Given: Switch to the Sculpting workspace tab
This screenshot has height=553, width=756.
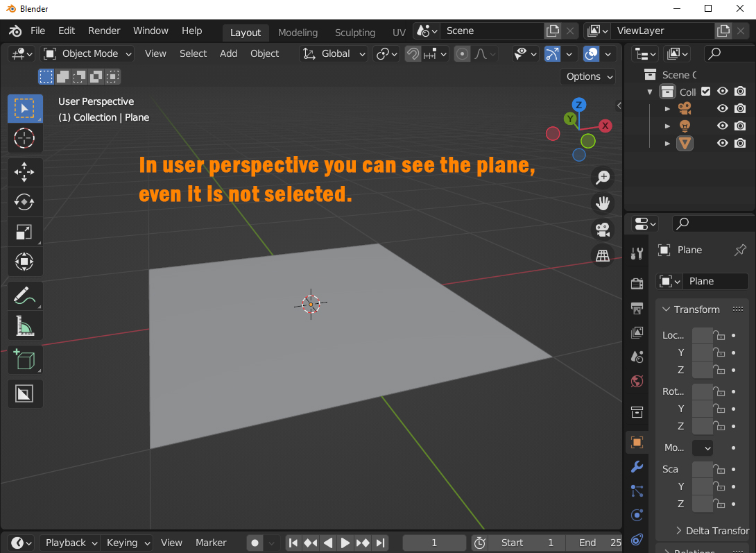Looking at the screenshot, I should coord(355,33).
